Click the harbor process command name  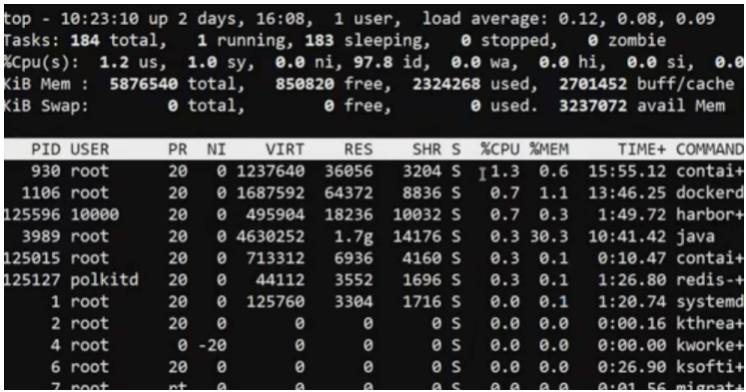point(709,215)
